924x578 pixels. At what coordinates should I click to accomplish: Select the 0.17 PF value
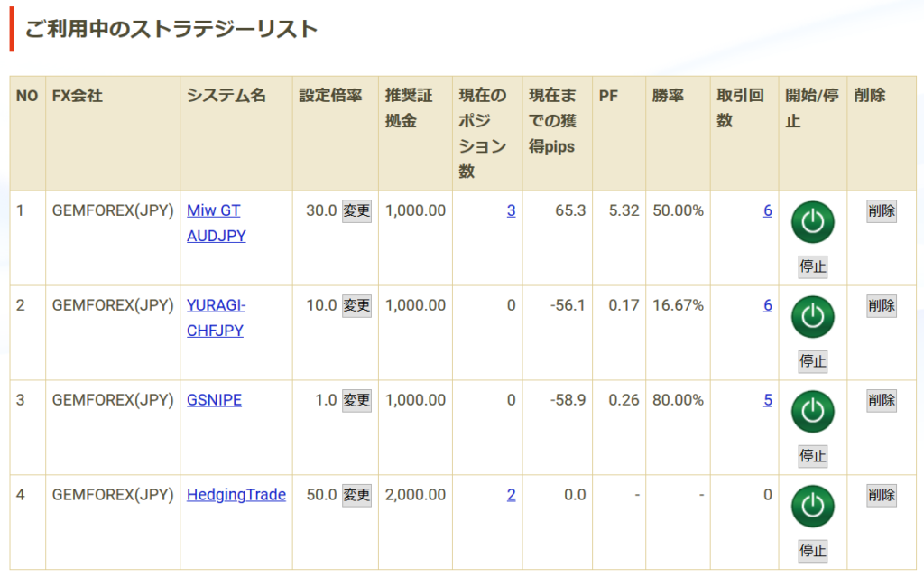click(624, 305)
